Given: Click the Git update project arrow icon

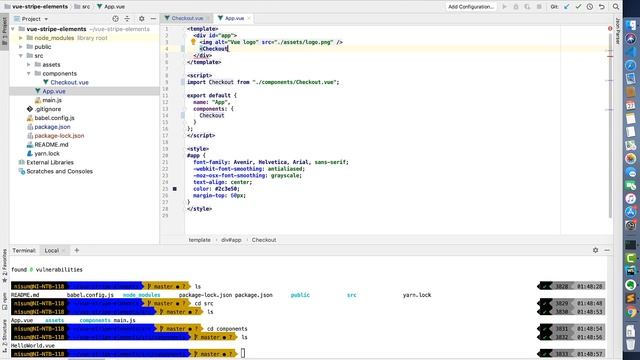Looking at the screenshot, I should [567, 7].
